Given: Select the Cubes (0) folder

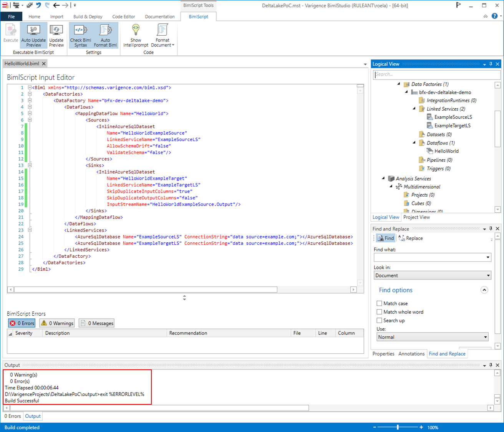Looking at the screenshot, I should 421,203.
